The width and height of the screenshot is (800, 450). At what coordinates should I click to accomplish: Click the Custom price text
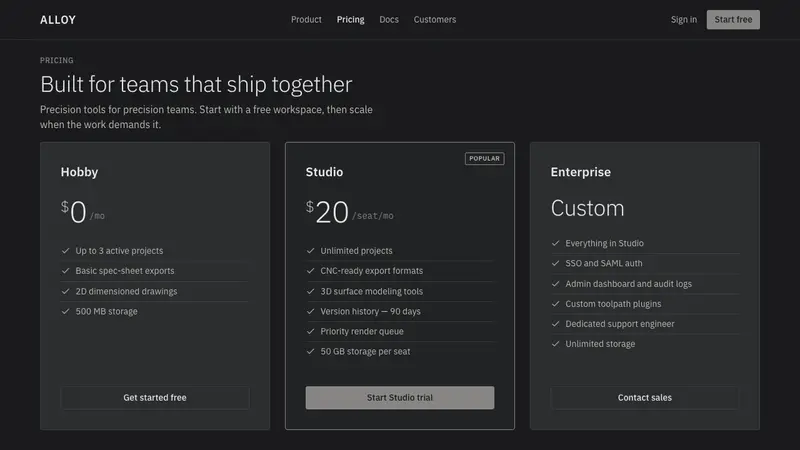pos(587,208)
